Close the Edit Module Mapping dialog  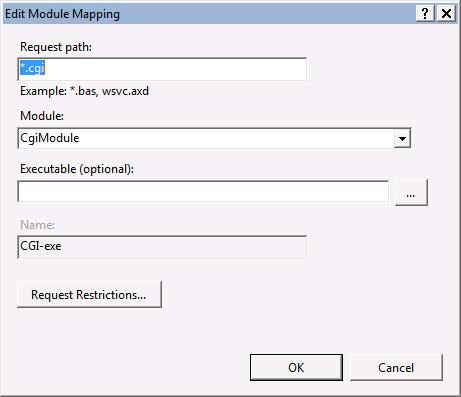pyautogui.click(x=446, y=13)
